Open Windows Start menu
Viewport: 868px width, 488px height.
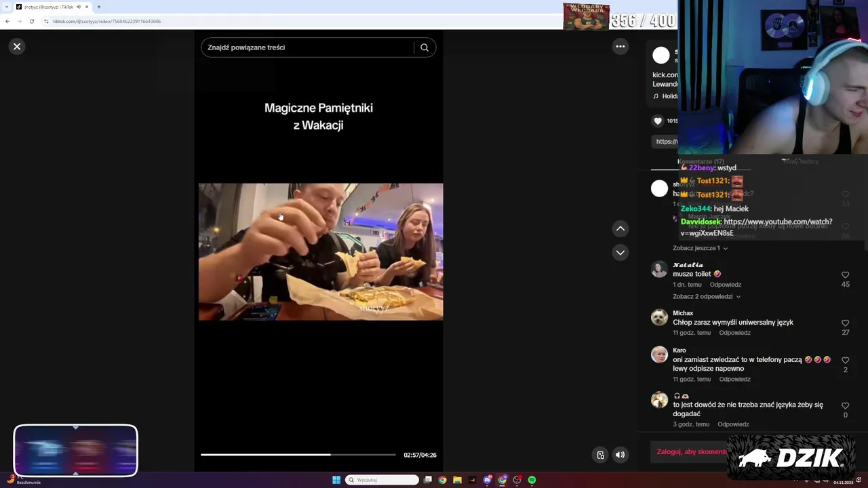[x=336, y=480]
